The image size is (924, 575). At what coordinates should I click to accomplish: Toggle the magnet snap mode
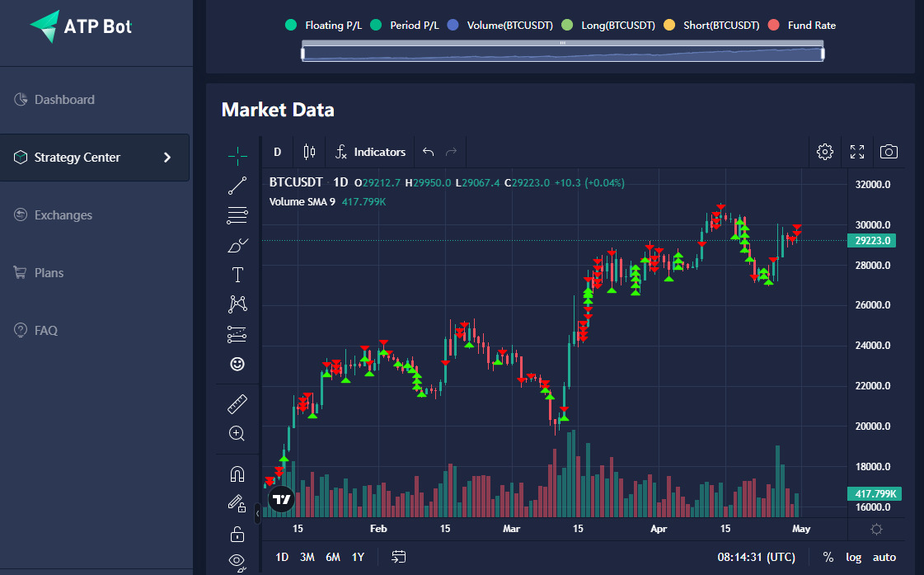237,474
